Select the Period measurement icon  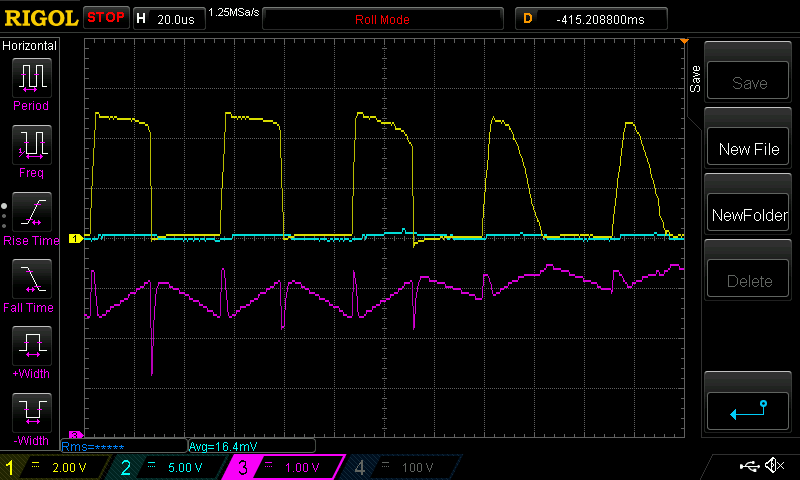[30, 78]
